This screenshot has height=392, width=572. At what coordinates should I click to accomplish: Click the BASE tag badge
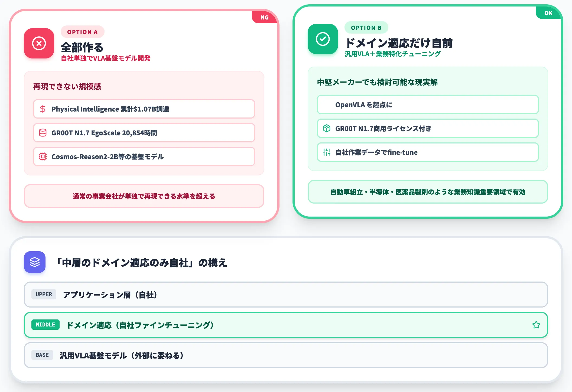[42, 355]
